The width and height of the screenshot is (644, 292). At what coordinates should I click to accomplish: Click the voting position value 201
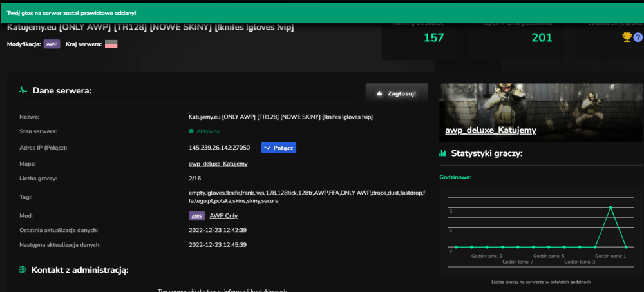542,38
